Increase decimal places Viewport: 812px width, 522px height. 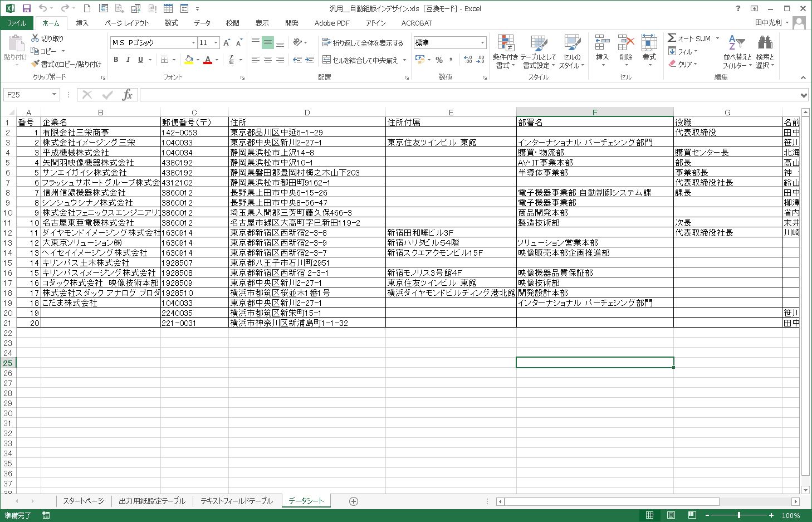click(468, 60)
